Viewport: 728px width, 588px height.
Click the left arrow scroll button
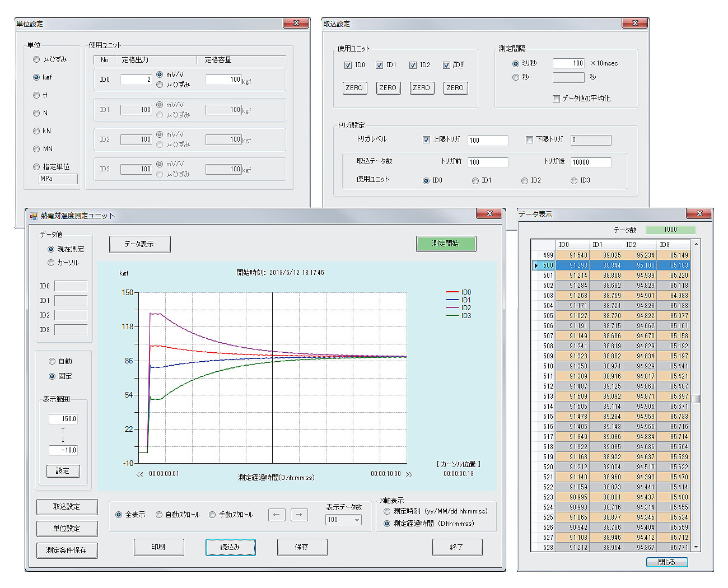pos(277,515)
